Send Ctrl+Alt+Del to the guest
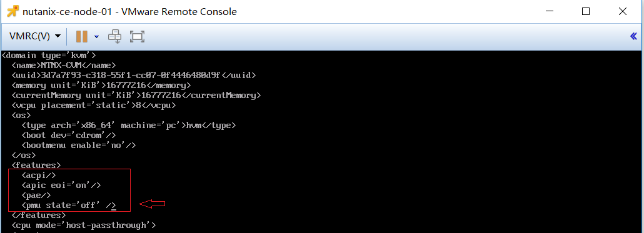644x233 pixels. click(114, 36)
